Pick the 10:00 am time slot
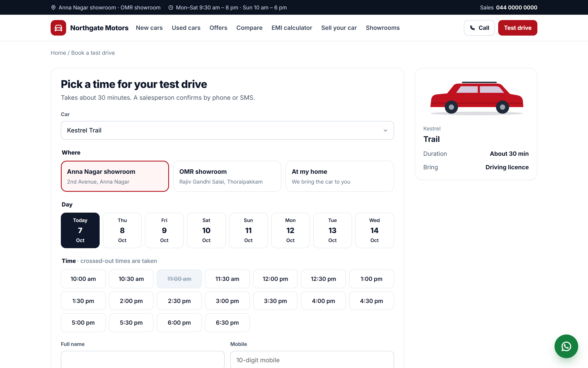The image size is (588, 368). (83, 279)
